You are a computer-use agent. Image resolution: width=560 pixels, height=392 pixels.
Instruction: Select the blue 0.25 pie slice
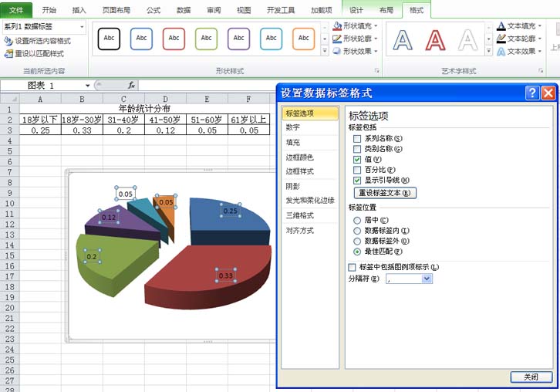228,221
